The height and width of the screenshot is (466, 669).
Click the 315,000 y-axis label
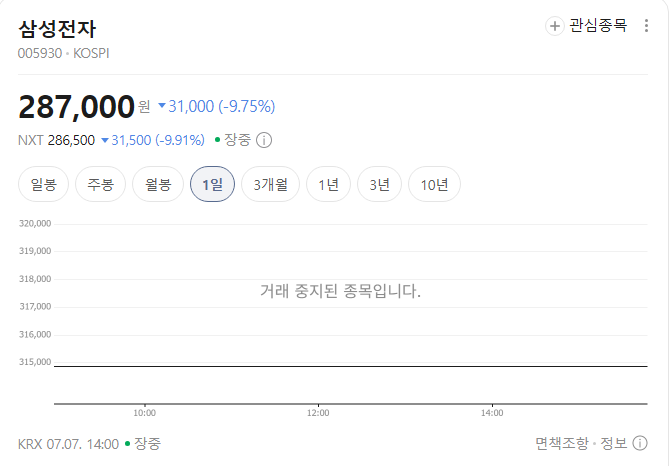click(x=35, y=362)
